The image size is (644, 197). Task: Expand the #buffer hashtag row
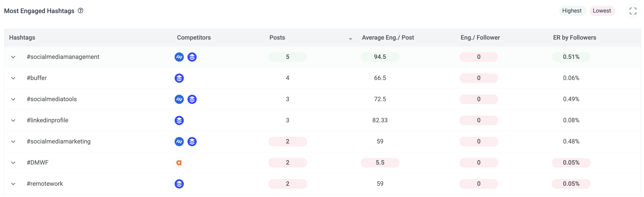coord(13,78)
